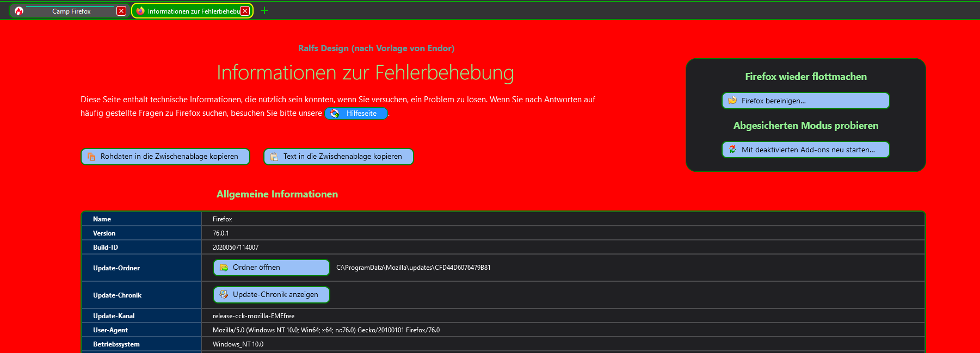The width and height of the screenshot is (980, 353).
Task: Copy Rohdaten in die Zwischenablage
Action: click(x=165, y=157)
